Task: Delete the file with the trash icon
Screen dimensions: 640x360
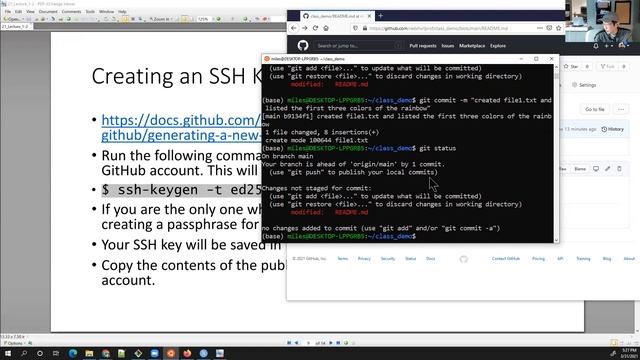Action: coord(619,169)
